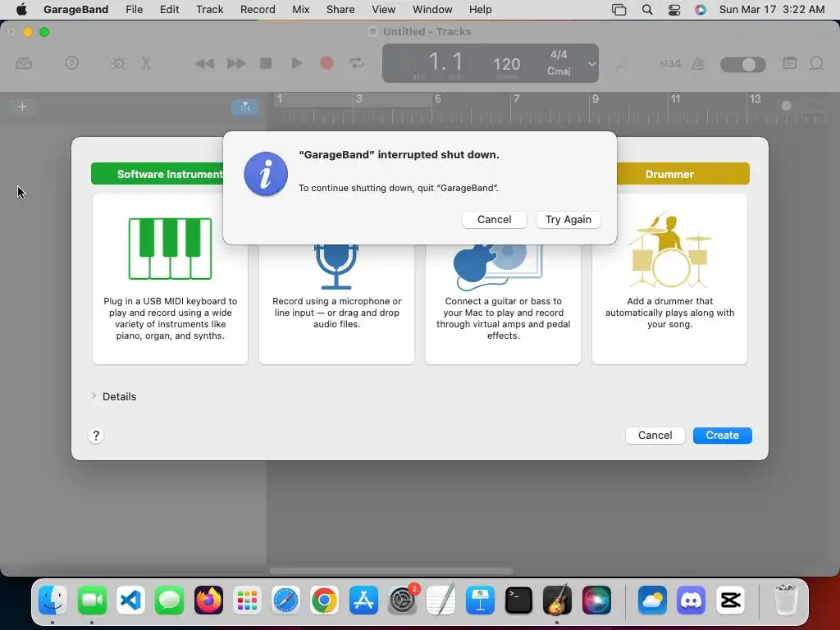Open Finder from the Dock
This screenshot has height=630, width=840.
pyautogui.click(x=52, y=600)
